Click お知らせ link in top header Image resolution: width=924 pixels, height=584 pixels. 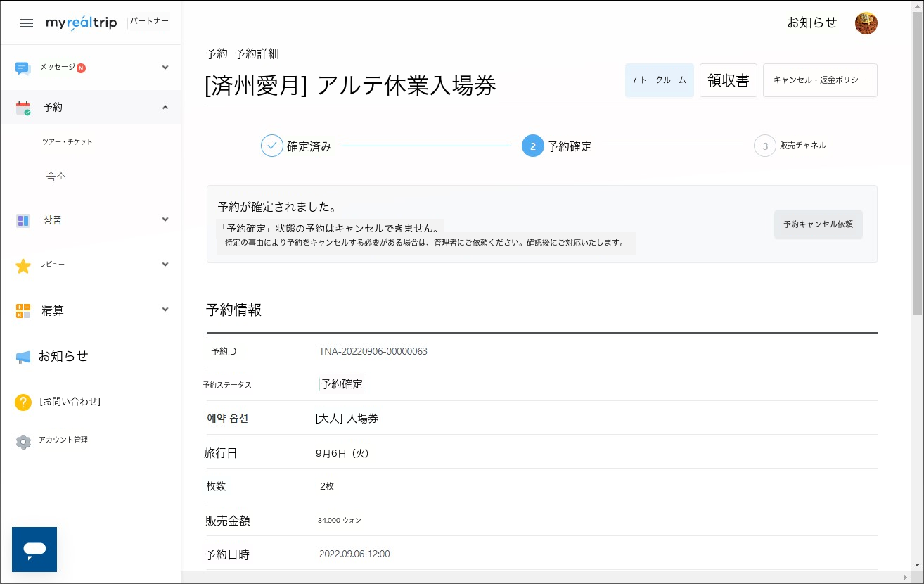[x=812, y=23]
